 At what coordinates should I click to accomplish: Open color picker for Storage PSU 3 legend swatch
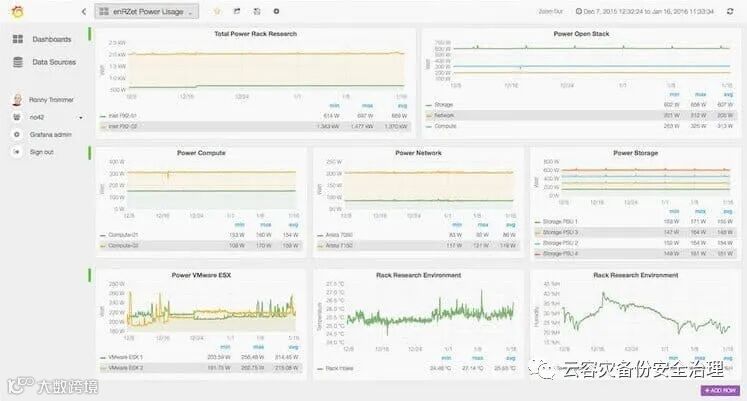(x=538, y=232)
